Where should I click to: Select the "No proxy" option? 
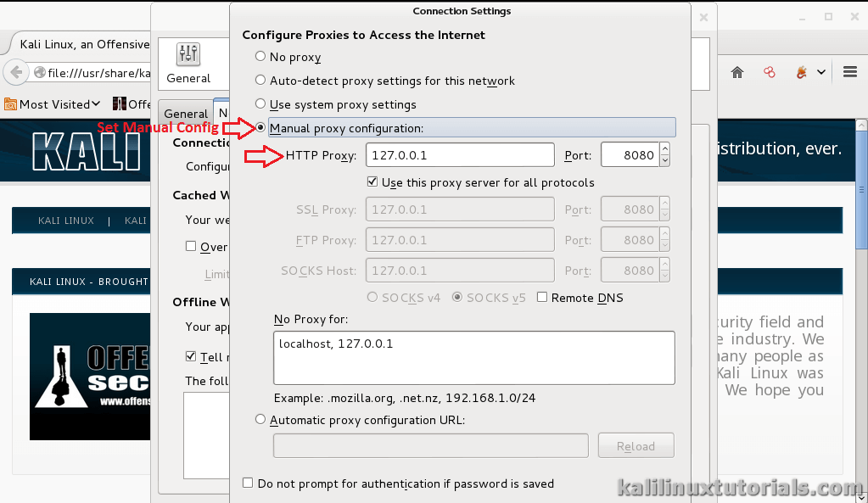[259, 57]
